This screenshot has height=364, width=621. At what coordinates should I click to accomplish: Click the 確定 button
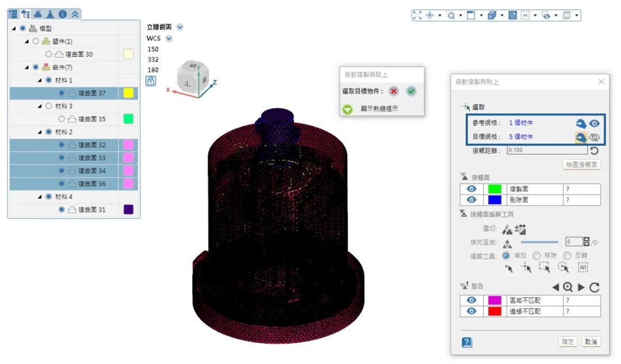pyautogui.click(x=568, y=342)
